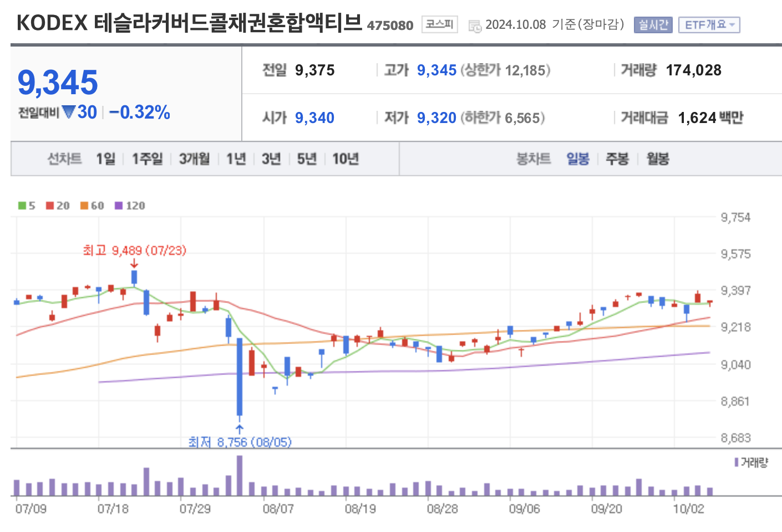The width and height of the screenshot is (782, 532).
Task: Click the 실시간 real-time badge
Action: [653, 25]
